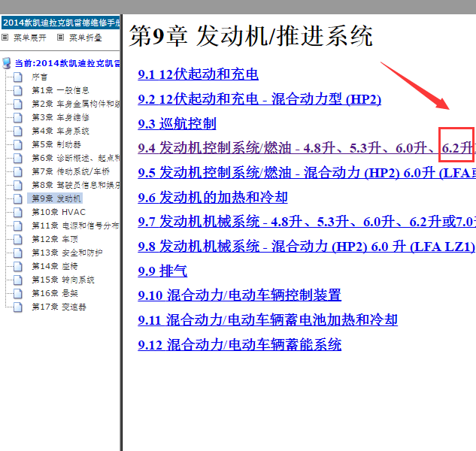
Task: Click the page icon next to 第12章 车顶
Action: click(18, 240)
